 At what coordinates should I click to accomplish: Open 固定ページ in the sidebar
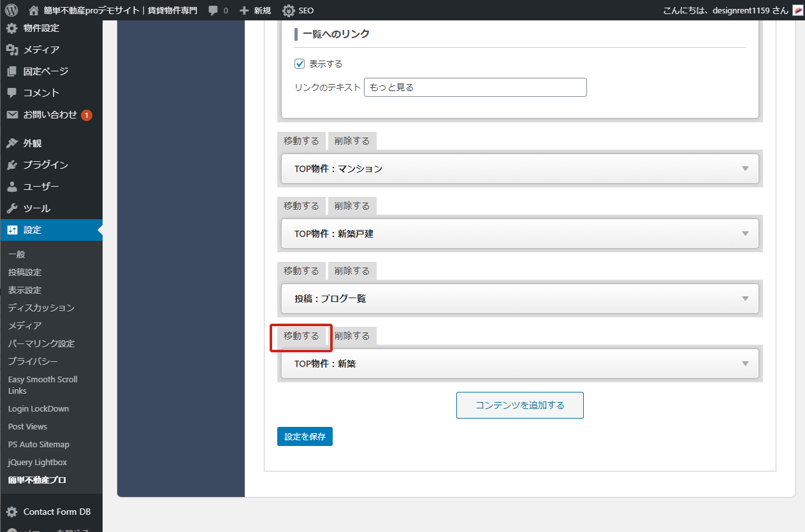click(x=45, y=71)
